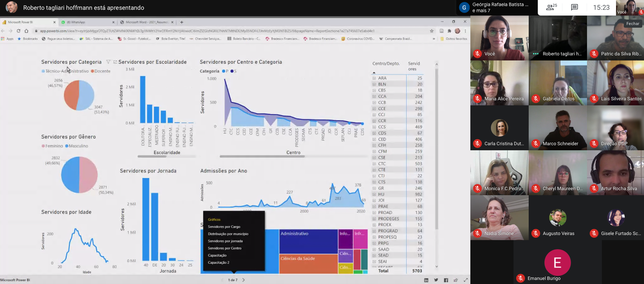Click the Power BI share icon

[x=456, y=280]
